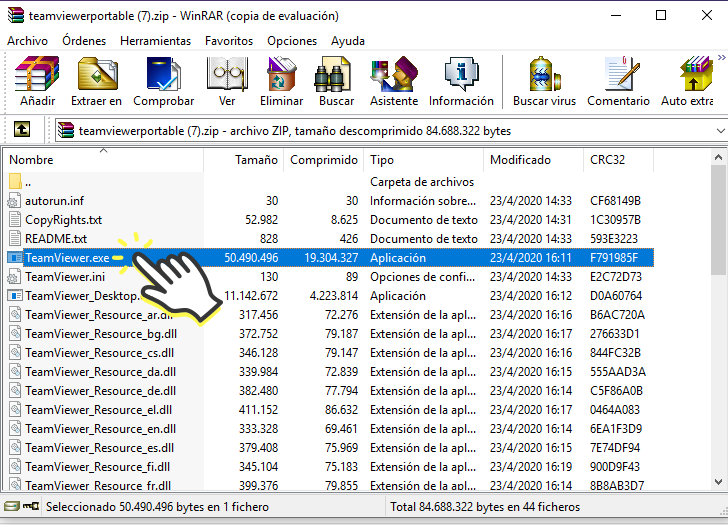Viewport: 728px width, 525px height.
Task: Click the TeamViewer.exe application icon
Action: [x=15, y=258]
